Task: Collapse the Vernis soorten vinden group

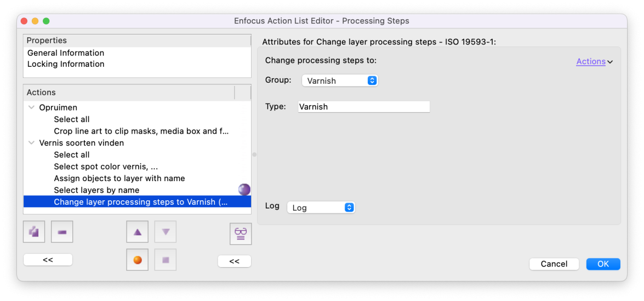Action: point(31,143)
